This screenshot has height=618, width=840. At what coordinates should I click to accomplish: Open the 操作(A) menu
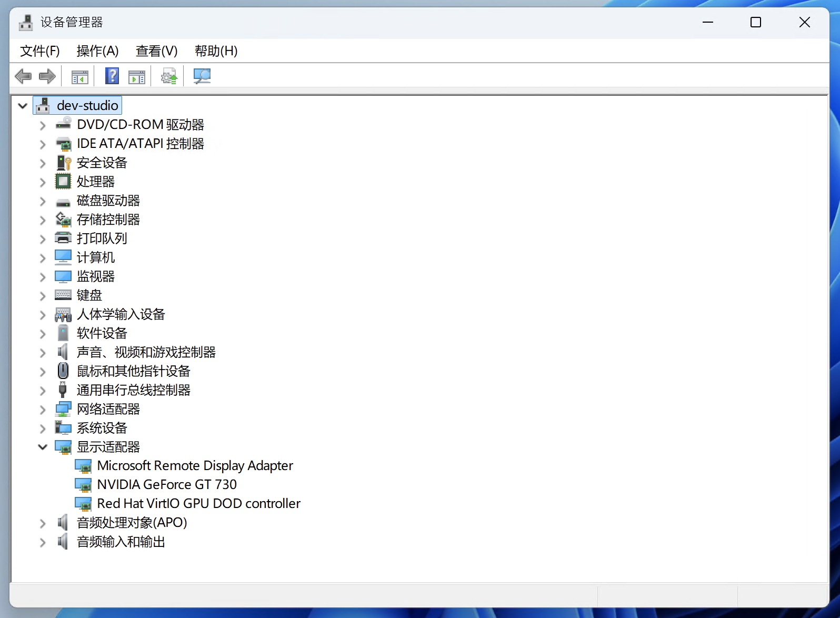[97, 51]
